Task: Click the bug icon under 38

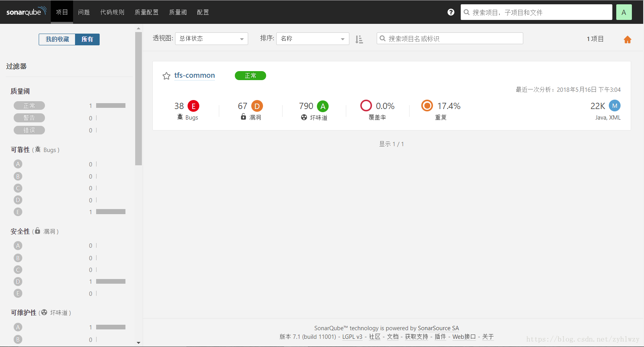Action: [x=180, y=117]
